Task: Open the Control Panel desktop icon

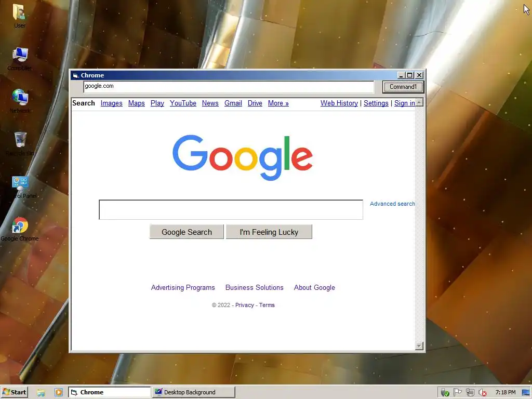Action: point(20,187)
